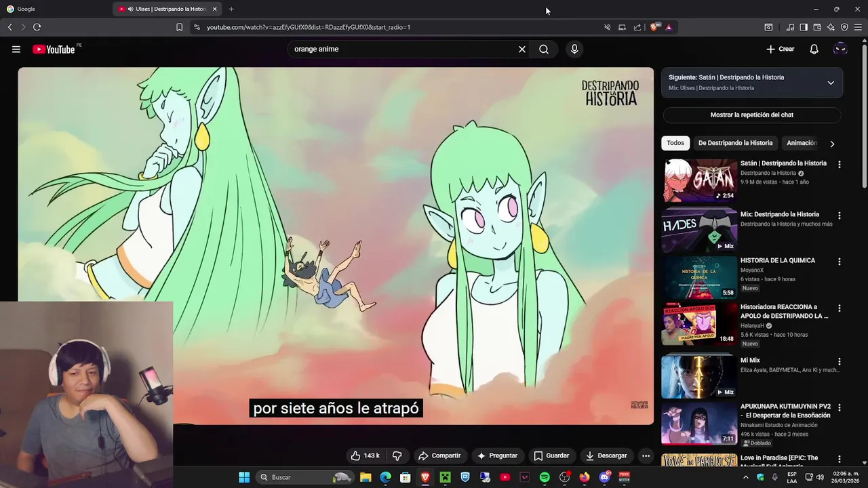This screenshot has width=868, height=488.
Task: Click the youtube.com URL address bar
Action: 309,27
